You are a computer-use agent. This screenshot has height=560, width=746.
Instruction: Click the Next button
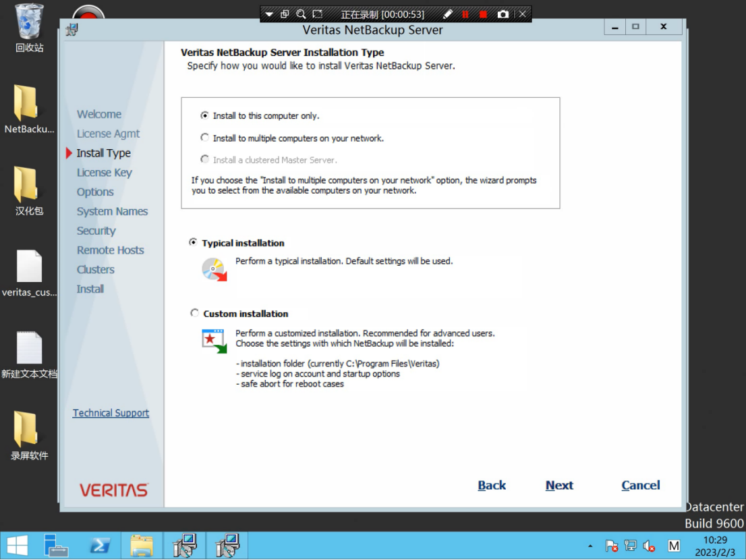[559, 485]
